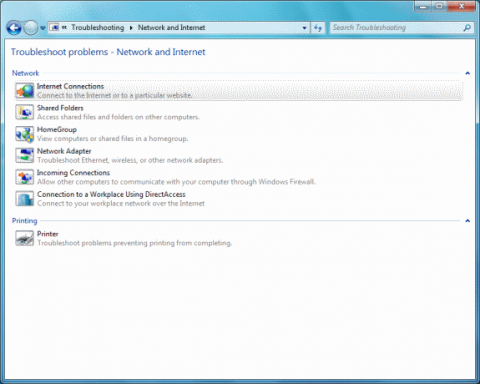
Task: Maximize the Troubleshooting window
Action: 440,6
